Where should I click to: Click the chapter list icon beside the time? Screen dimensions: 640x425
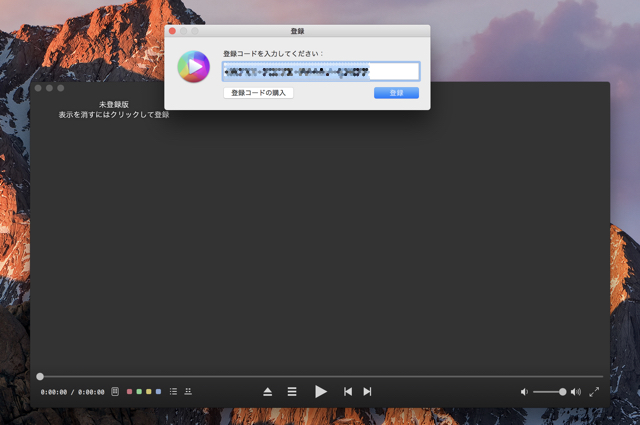[x=115, y=392]
